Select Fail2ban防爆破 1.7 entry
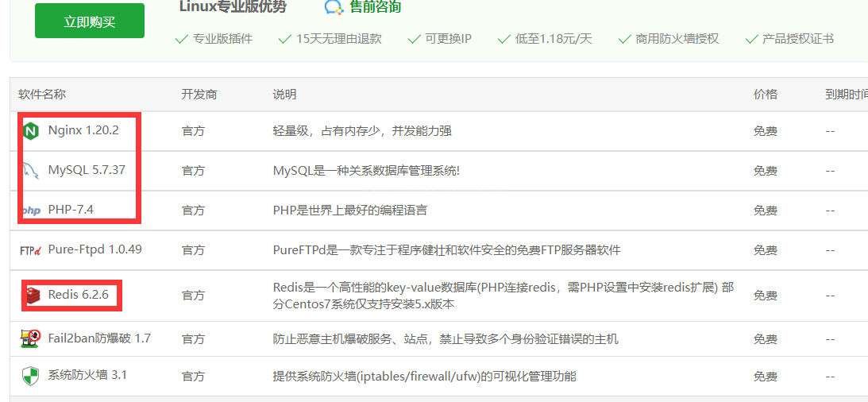This screenshot has height=402, width=868. pyautogui.click(x=99, y=338)
